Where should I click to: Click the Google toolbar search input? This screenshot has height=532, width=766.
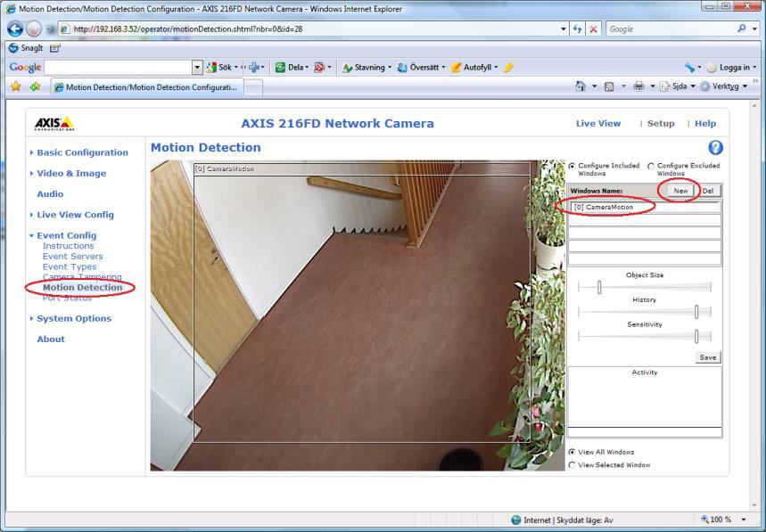tap(119, 68)
